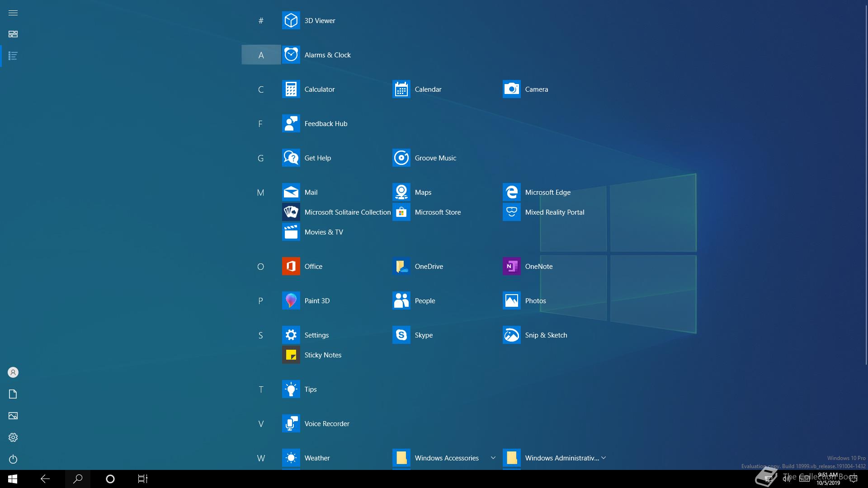Screen dimensions: 868x488
Task: Switch to Pinned tiles view
Action: pos(13,34)
